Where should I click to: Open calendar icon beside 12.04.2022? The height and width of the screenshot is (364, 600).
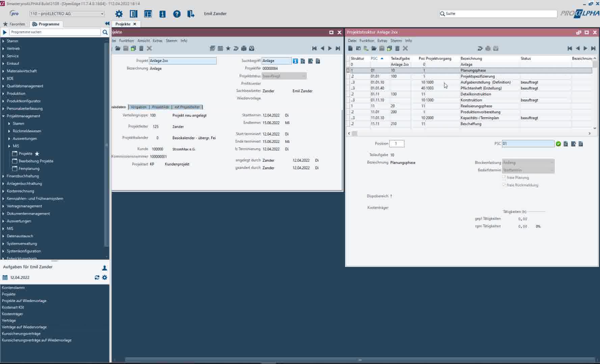[x=5, y=278]
